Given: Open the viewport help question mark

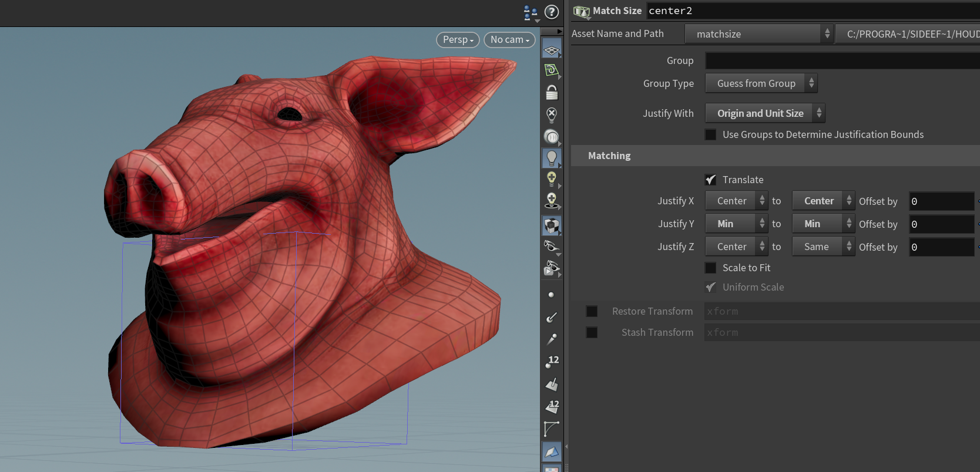Looking at the screenshot, I should 551,12.
